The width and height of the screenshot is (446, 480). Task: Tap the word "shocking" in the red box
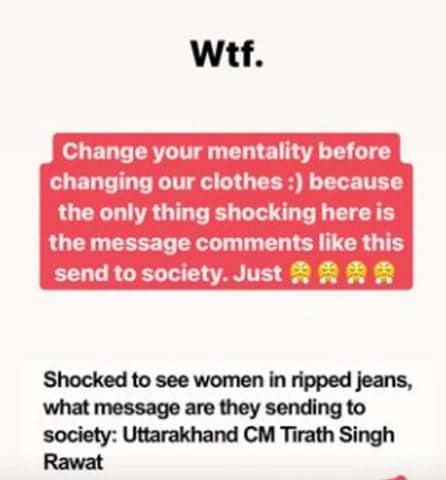pyautogui.click(x=265, y=213)
